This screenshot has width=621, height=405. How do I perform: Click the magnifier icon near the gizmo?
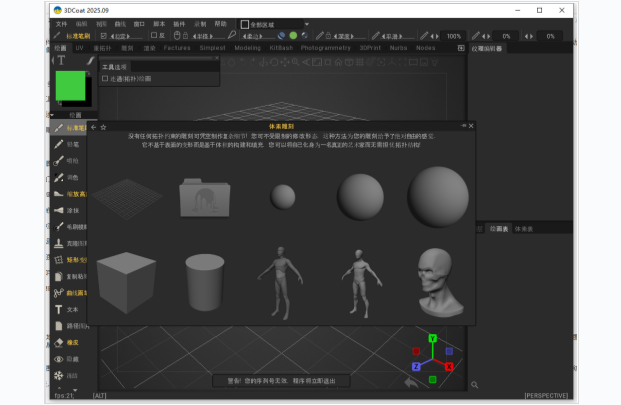pos(472,383)
